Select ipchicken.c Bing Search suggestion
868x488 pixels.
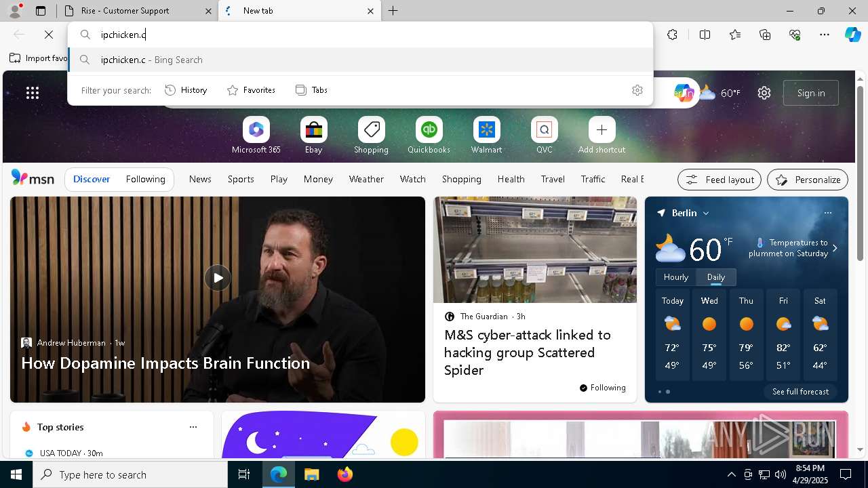361,60
